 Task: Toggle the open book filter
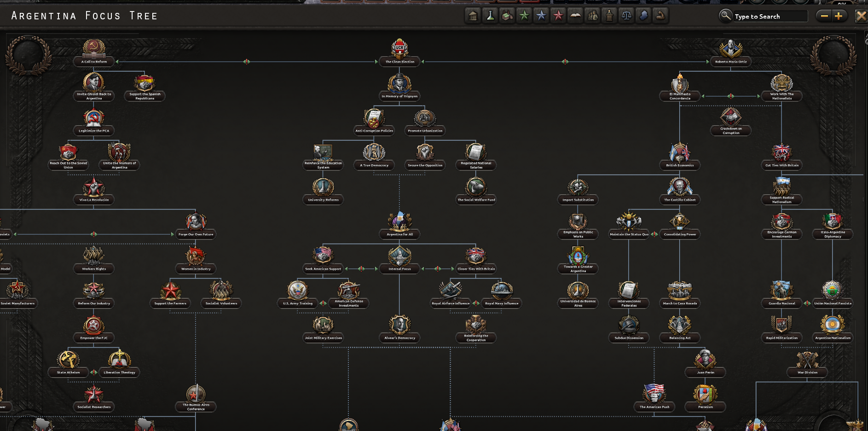[575, 16]
